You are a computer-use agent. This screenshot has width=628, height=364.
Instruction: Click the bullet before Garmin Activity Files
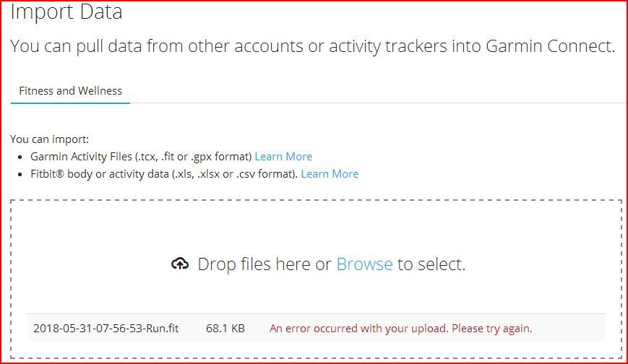coord(20,157)
